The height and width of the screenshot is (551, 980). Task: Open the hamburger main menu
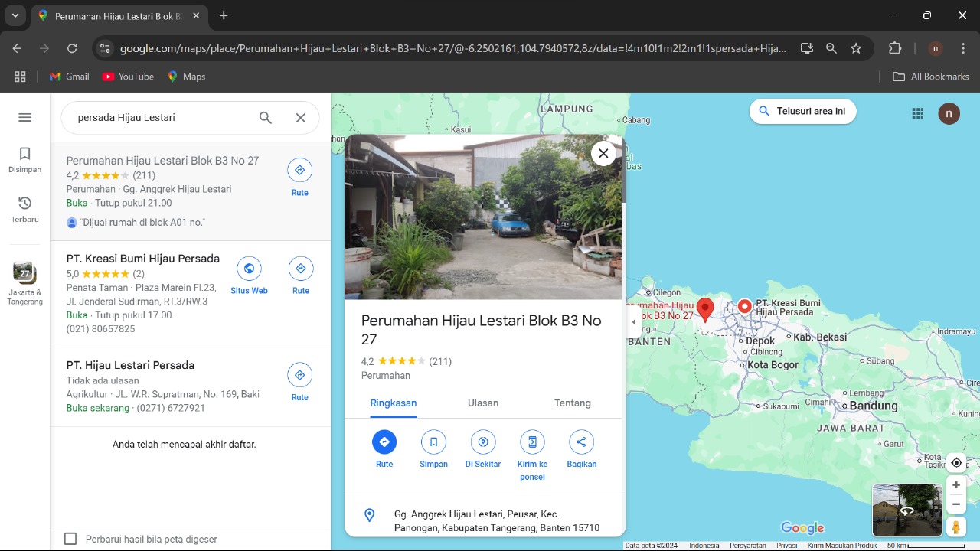pyautogui.click(x=24, y=117)
